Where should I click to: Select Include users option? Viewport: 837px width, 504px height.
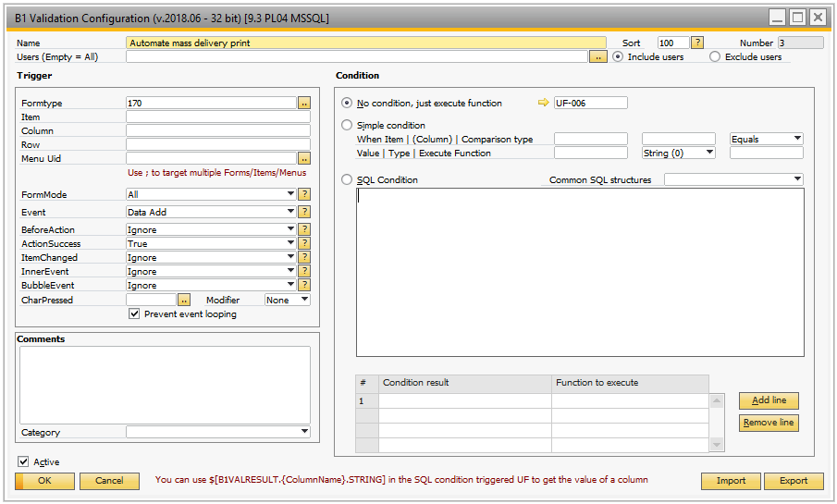pos(618,56)
